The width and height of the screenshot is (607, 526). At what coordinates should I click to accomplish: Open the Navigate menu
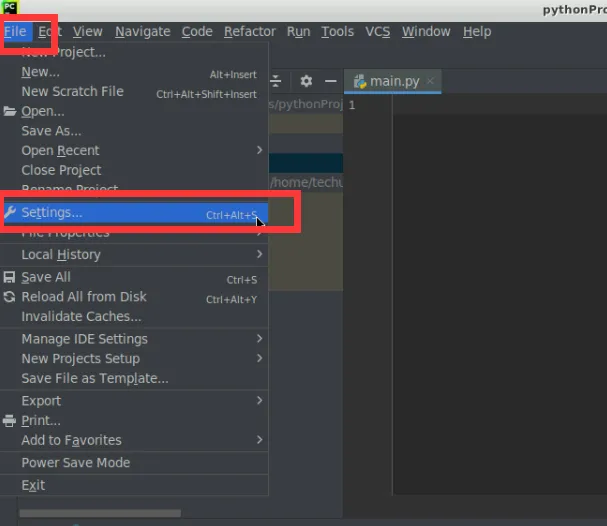pos(142,31)
